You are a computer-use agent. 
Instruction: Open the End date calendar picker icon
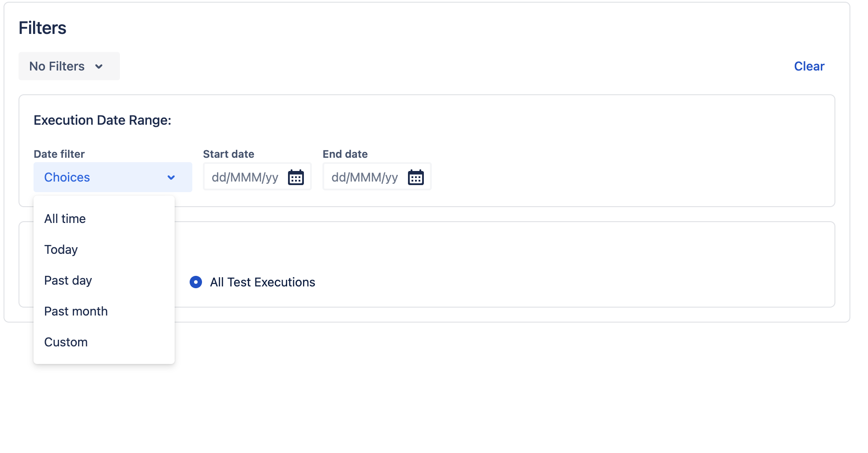[x=416, y=177]
